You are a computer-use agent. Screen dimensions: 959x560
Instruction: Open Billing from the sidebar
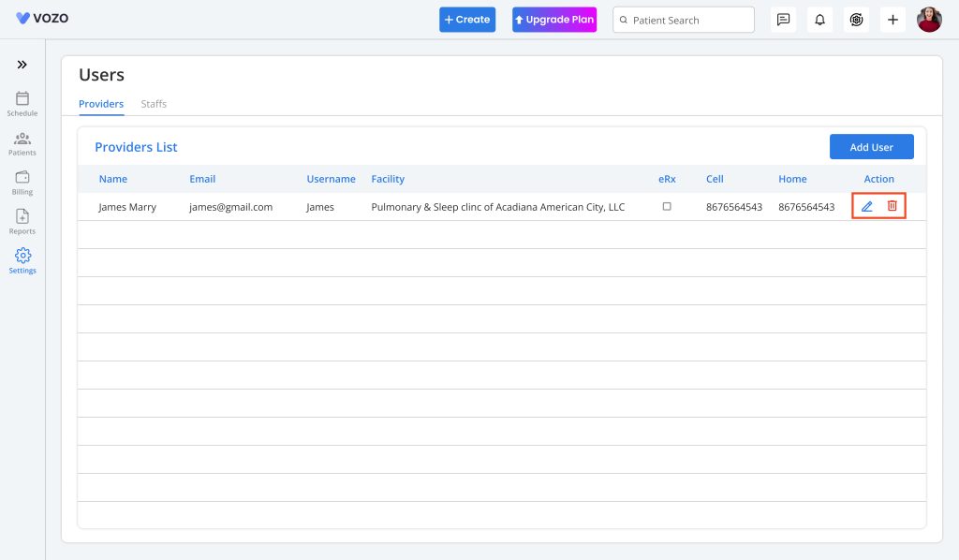coord(22,182)
